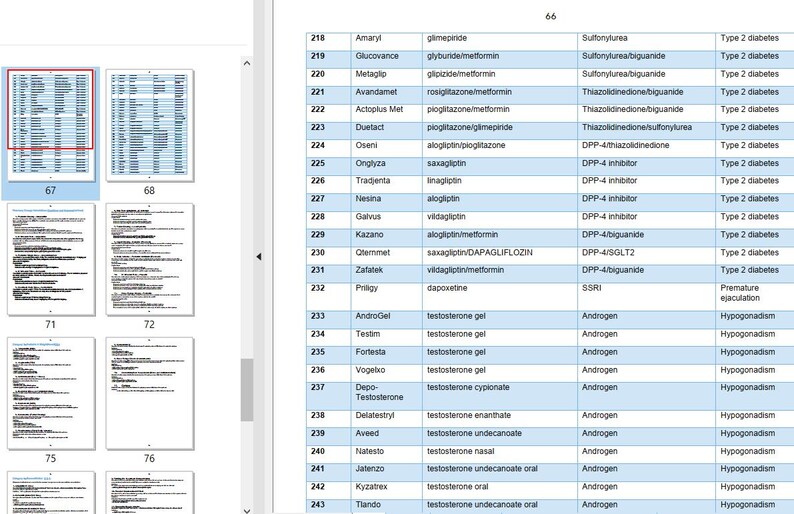Click DPP-4/SGLT2 cell
Viewport: 794px width, 514px height.
coord(646,256)
